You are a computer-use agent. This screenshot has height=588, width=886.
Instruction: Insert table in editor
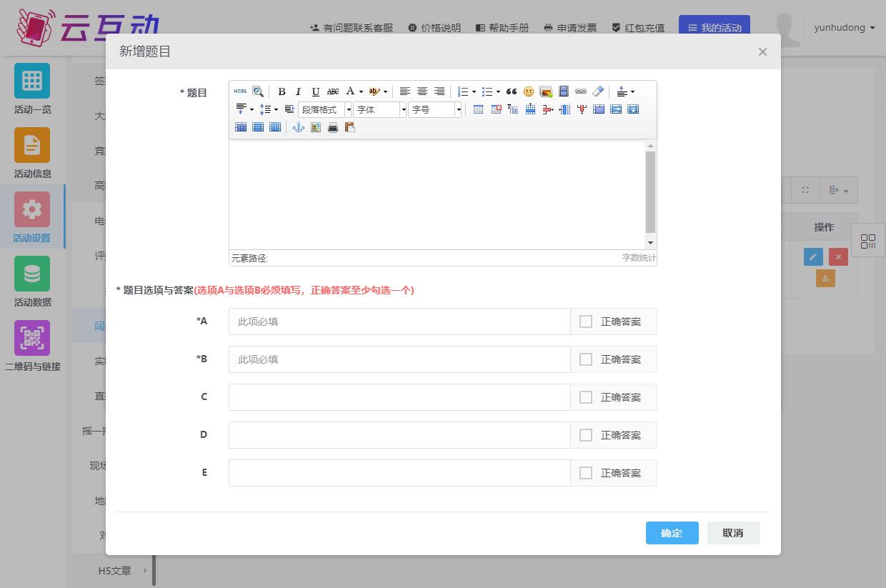(478, 109)
